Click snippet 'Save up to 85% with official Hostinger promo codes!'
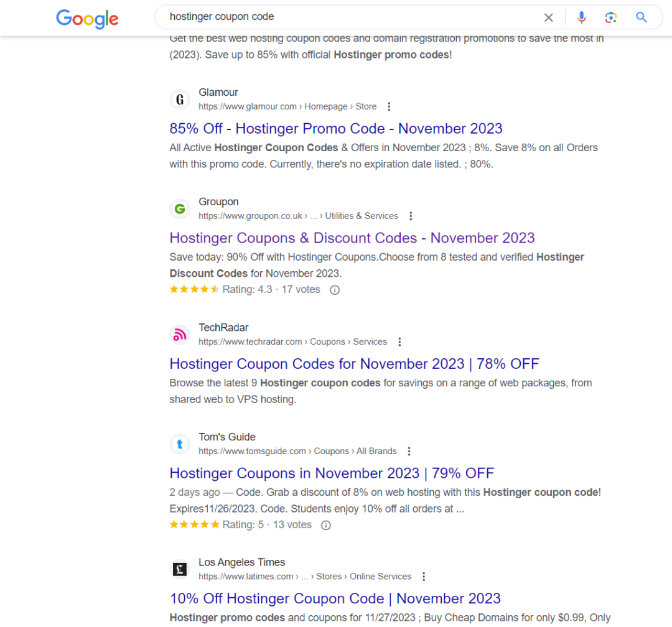Image resolution: width=672 pixels, height=627 pixels. point(329,55)
